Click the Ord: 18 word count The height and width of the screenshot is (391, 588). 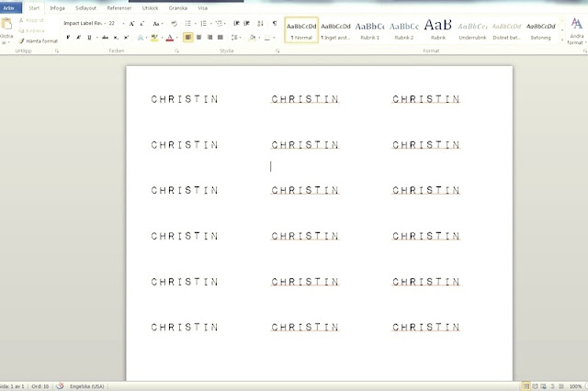pyautogui.click(x=40, y=386)
